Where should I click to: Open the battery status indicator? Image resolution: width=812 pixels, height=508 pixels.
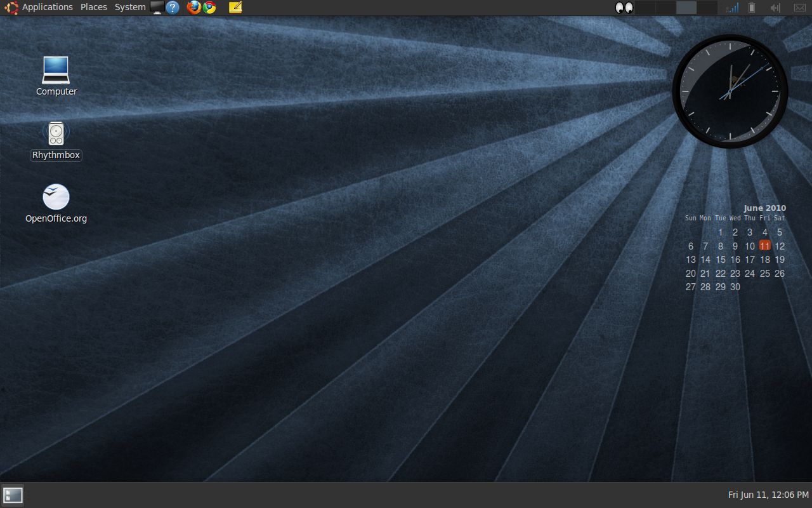pos(752,8)
